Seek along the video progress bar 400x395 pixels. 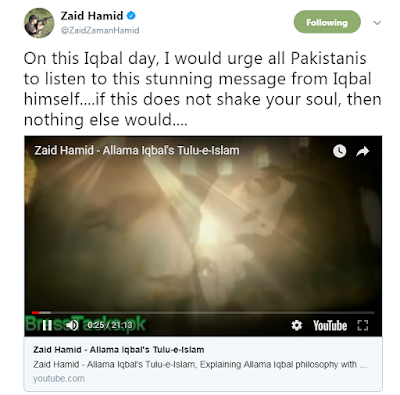tap(203, 313)
